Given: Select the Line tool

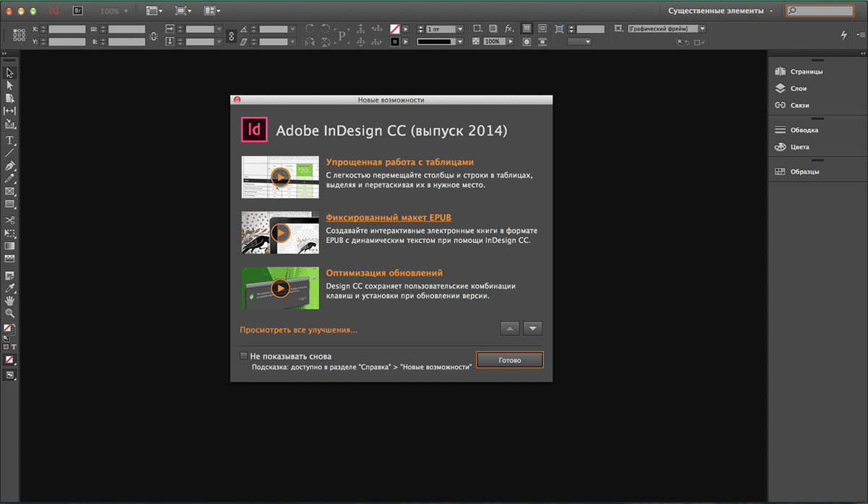Looking at the screenshot, I should (x=10, y=153).
